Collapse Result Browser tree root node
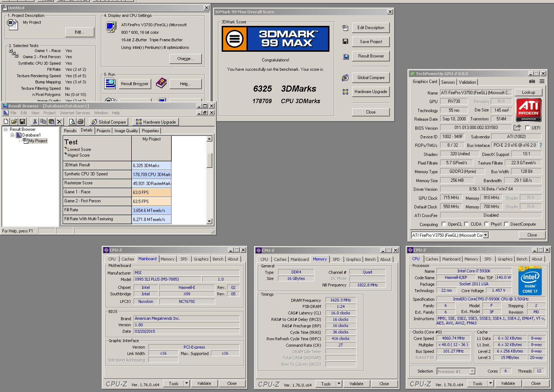 pyautogui.click(x=6, y=129)
